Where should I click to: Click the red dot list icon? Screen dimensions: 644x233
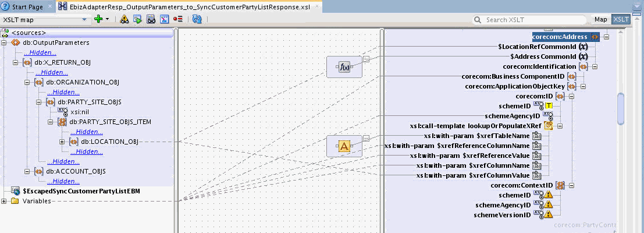pos(177,19)
